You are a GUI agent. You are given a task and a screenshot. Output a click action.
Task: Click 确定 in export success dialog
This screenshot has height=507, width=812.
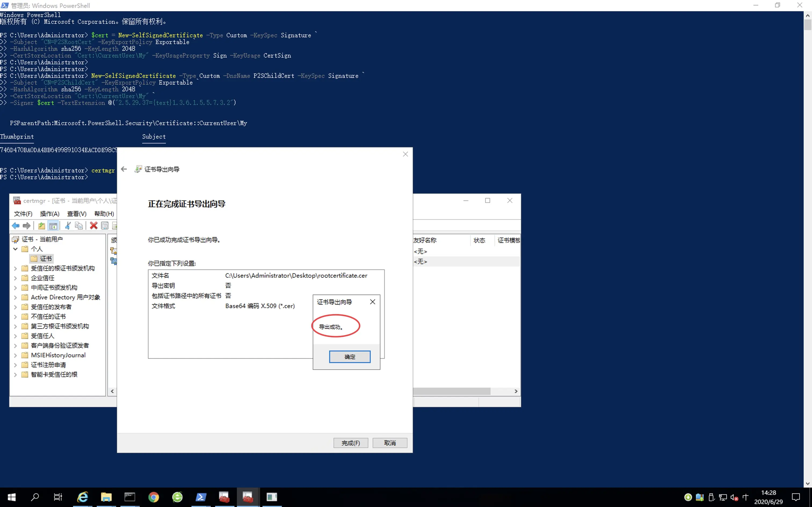[350, 357]
